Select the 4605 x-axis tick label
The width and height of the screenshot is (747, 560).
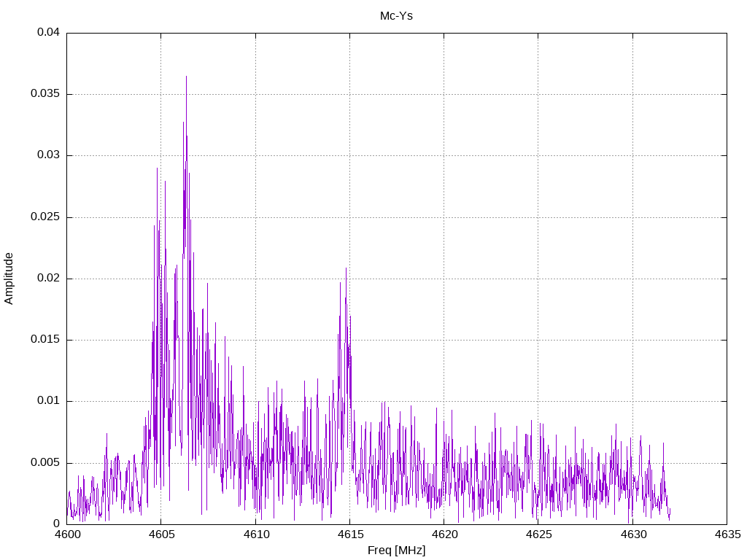[x=161, y=534]
